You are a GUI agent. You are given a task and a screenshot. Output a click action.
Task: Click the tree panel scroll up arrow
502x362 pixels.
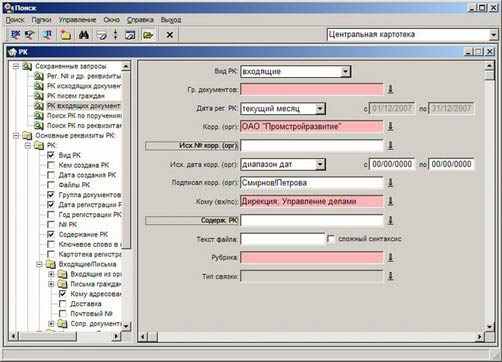[126, 67]
